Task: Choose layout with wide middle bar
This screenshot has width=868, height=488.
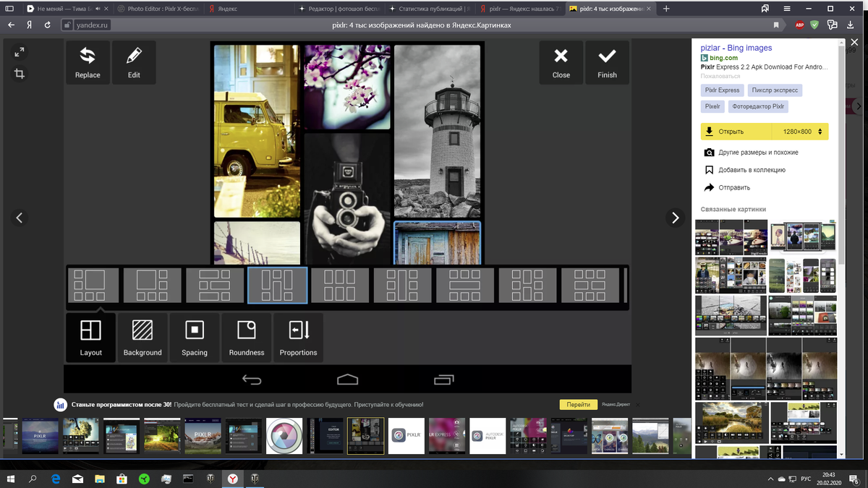Action: (465, 286)
